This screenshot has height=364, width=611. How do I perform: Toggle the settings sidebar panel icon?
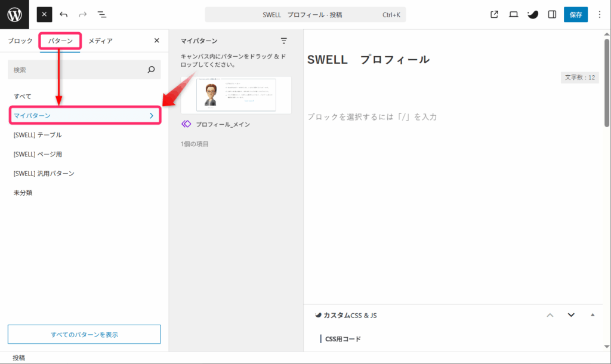[x=552, y=14]
